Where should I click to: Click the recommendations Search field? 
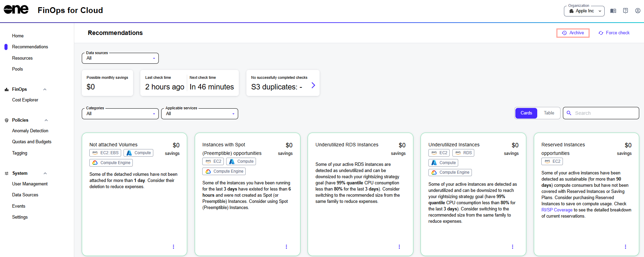604,113
